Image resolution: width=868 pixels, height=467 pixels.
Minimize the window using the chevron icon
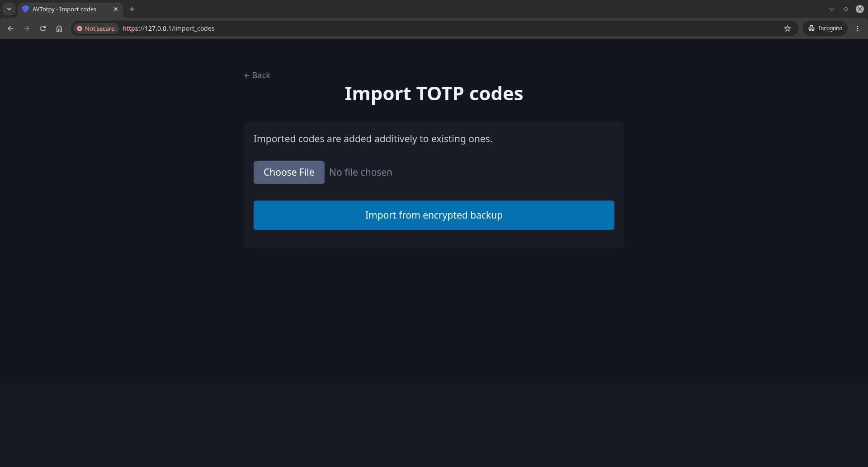[x=832, y=9]
